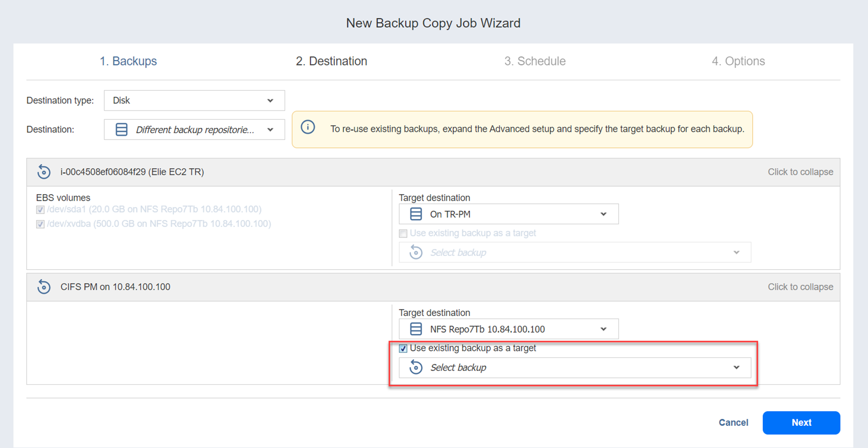Go to the 1. Backups step

point(128,61)
